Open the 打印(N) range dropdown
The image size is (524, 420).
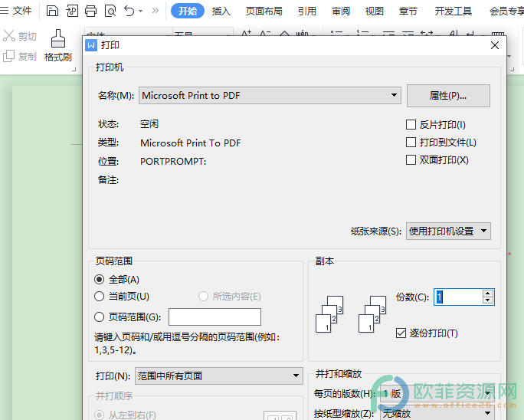click(219, 376)
